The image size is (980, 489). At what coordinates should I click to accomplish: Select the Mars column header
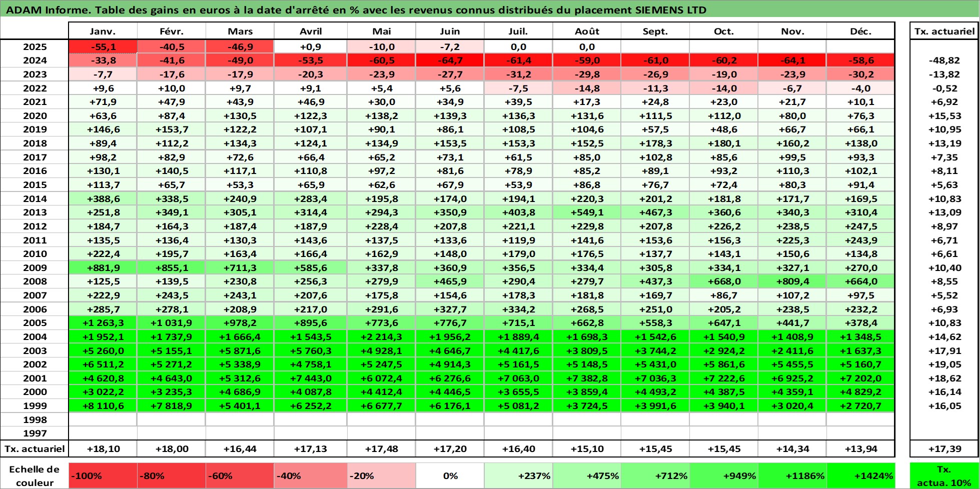(240, 31)
